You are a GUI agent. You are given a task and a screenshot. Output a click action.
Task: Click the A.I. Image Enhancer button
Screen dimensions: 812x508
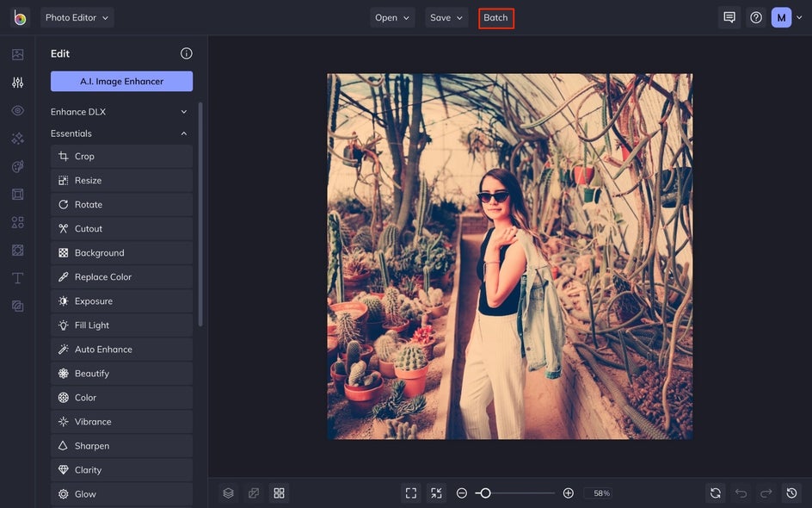pyautogui.click(x=121, y=81)
